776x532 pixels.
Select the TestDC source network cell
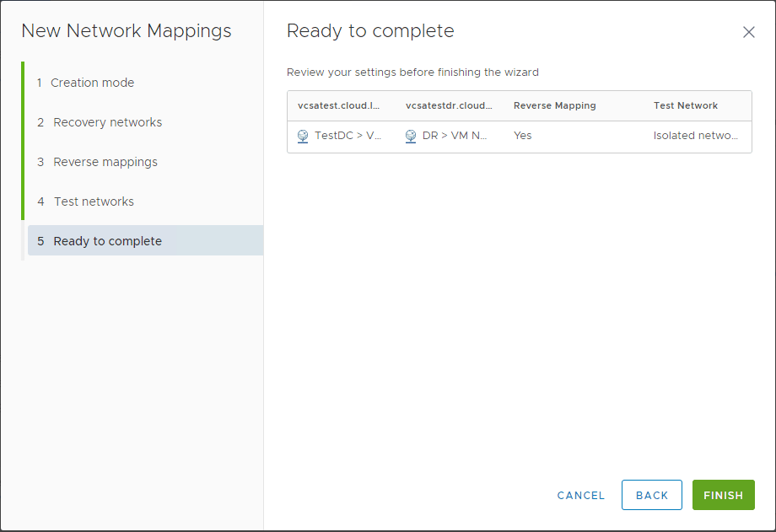[x=348, y=136]
